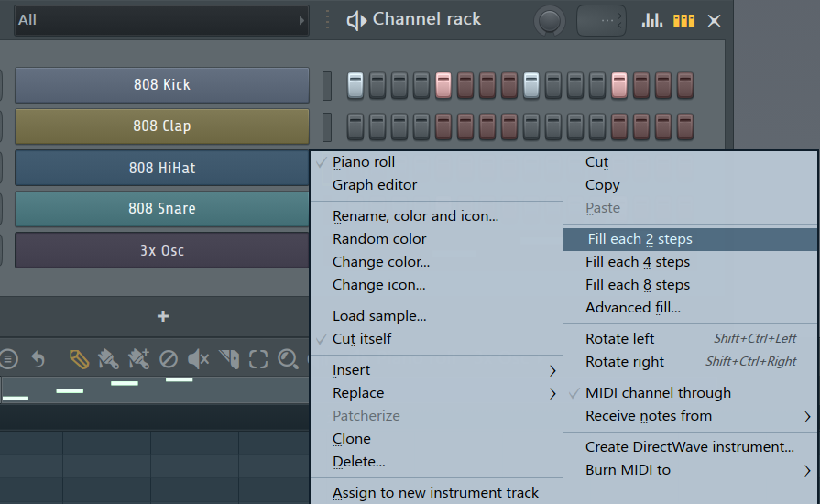Add a channel with the plus button
The height and width of the screenshot is (504, 820).
[162, 316]
